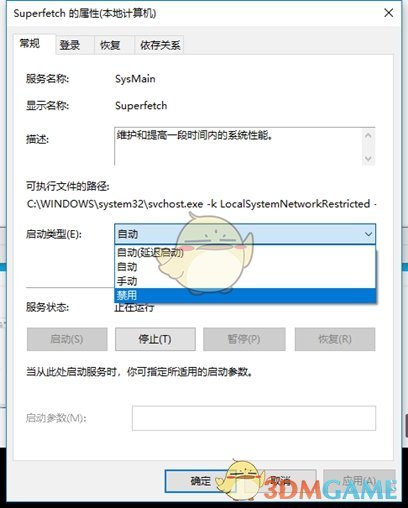
Task: Close the Superfetch properties dialog
Action: (x=389, y=13)
